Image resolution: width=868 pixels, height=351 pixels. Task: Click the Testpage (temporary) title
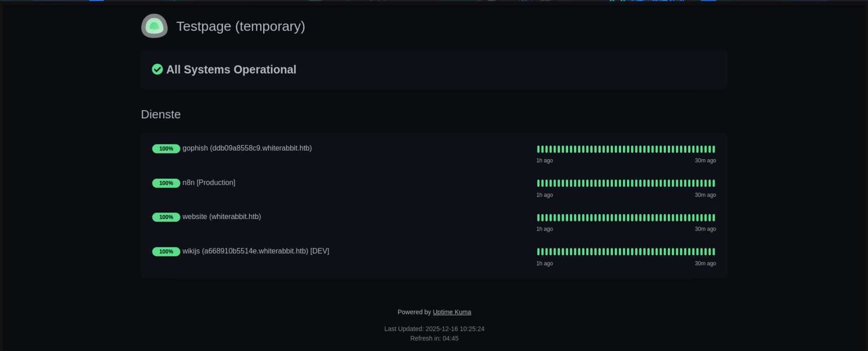pyautogui.click(x=241, y=26)
